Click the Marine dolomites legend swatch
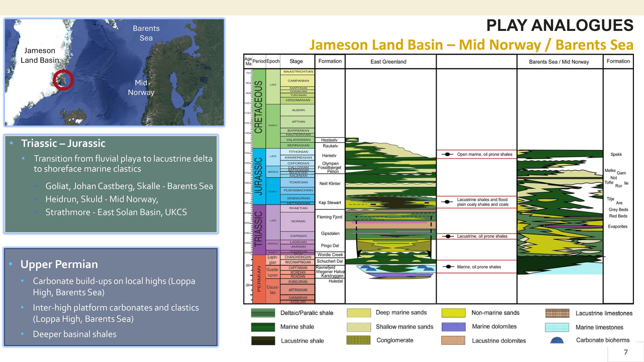 tap(453, 327)
